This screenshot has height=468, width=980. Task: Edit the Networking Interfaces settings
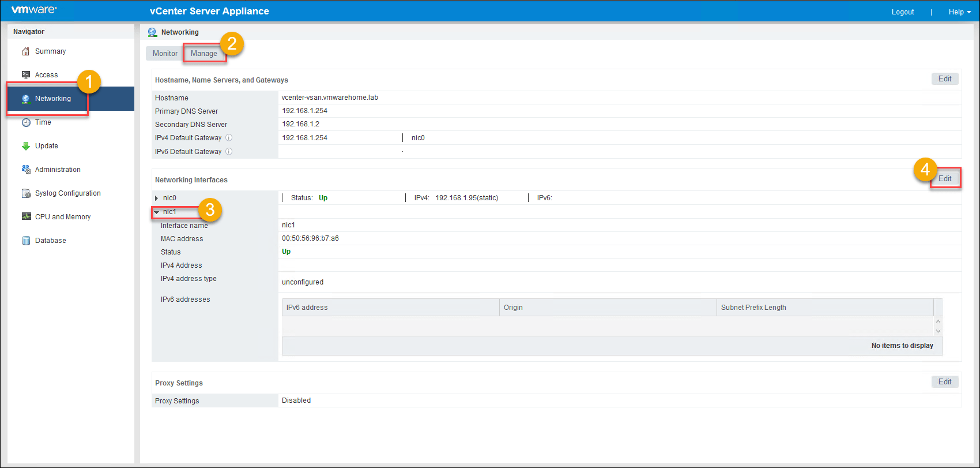945,179
